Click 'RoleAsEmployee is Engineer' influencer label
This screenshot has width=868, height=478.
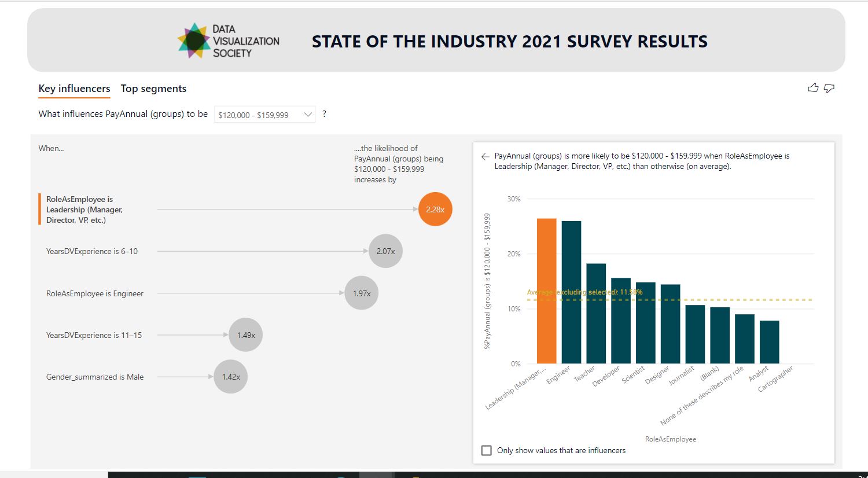pos(95,293)
